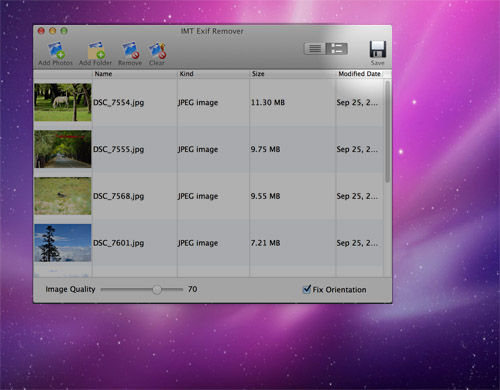Sort by the Modified Date column header
Viewport: 500px width, 390px height.
pyautogui.click(x=359, y=74)
